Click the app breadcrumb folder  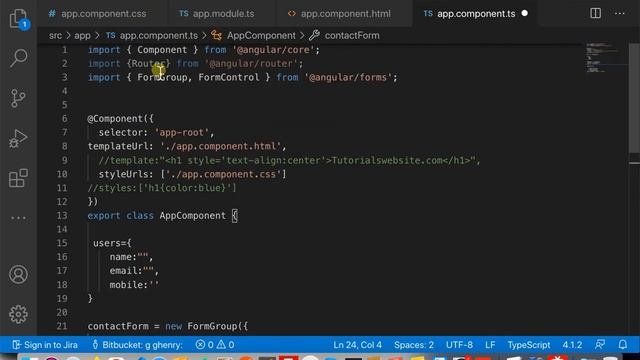82,36
